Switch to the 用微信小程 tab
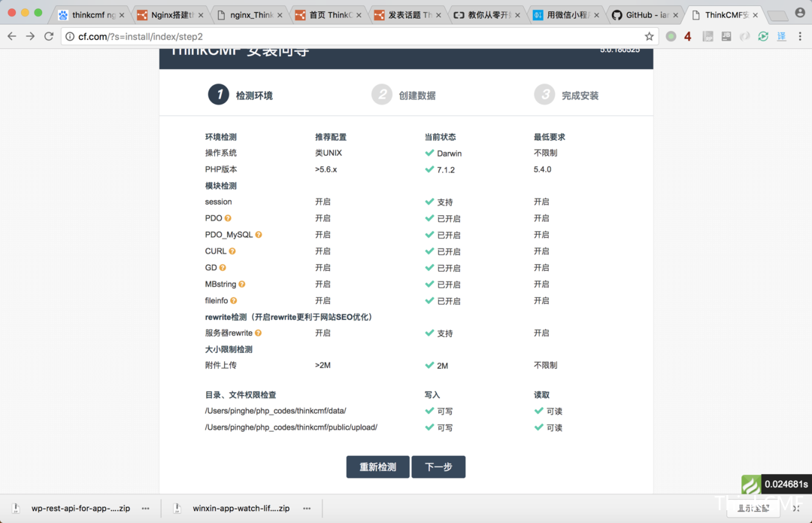Viewport: 812px width, 523px height. pos(566,15)
